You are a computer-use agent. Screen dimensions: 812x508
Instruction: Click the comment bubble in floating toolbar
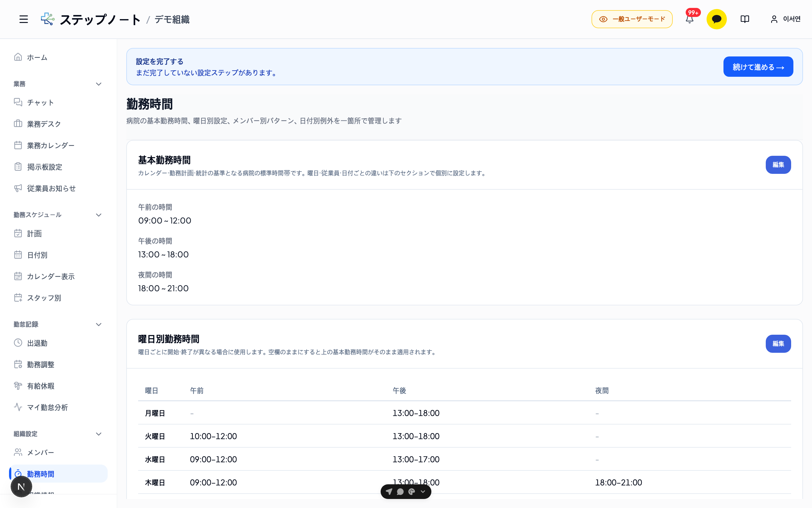point(400,492)
